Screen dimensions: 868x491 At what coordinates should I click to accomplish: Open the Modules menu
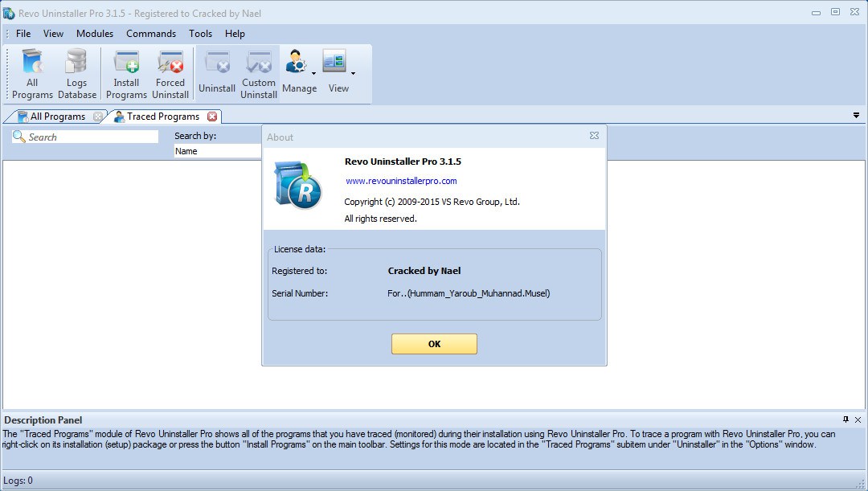tap(95, 34)
